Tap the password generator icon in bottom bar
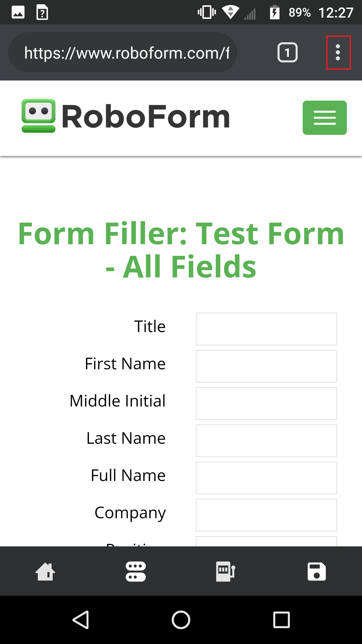 coord(226,571)
